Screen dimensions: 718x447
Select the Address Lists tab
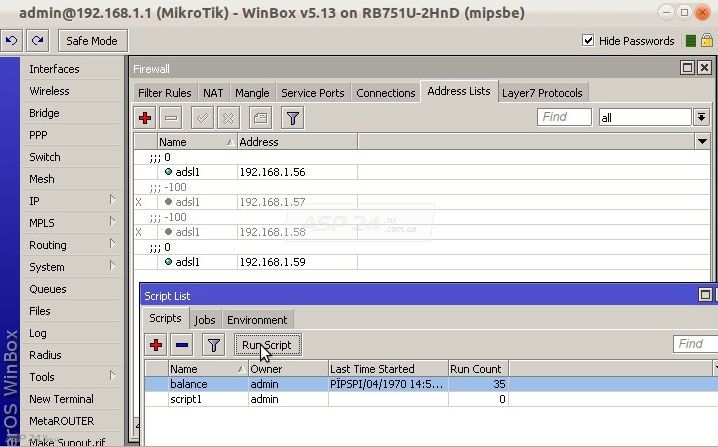tap(459, 91)
